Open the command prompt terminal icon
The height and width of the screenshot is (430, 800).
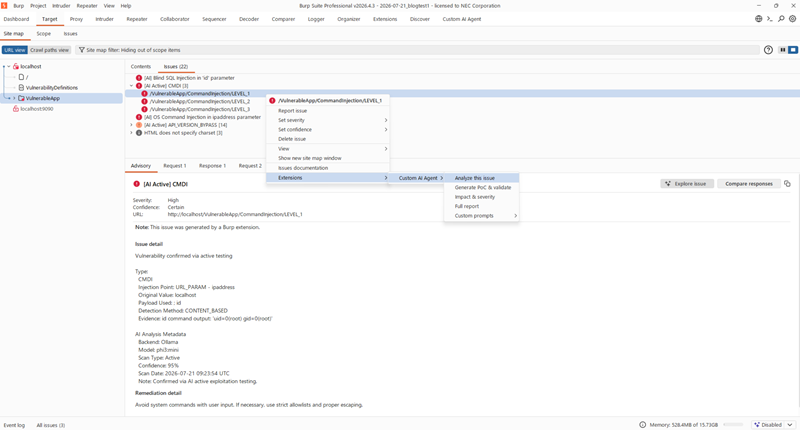(770, 19)
